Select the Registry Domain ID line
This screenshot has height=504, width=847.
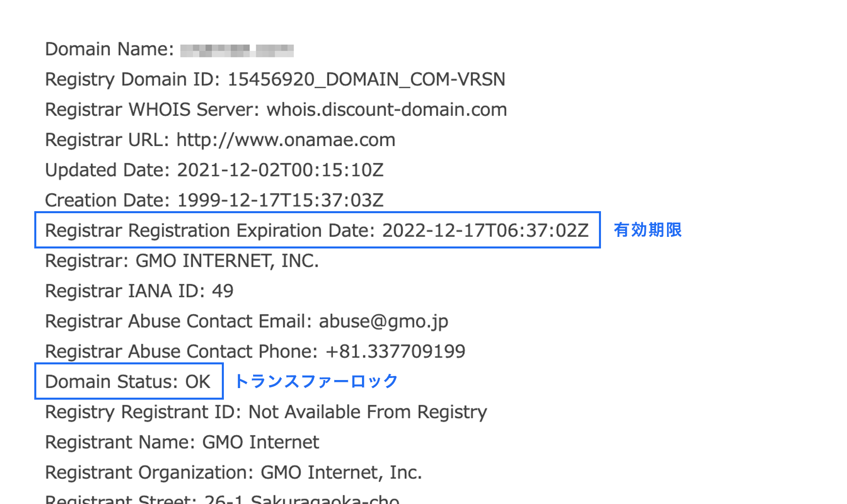point(275,80)
